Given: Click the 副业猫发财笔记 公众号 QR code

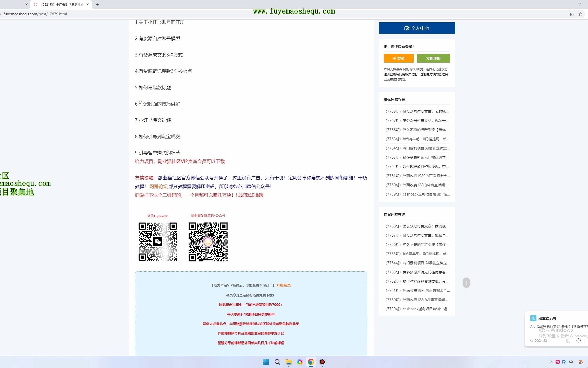Looking at the screenshot, I should (208, 242).
